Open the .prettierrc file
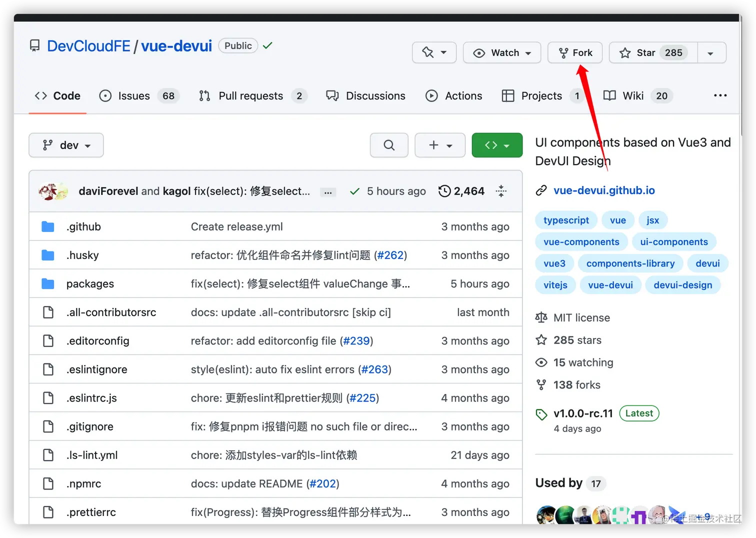Viewport: 756px width, 538px height. 91,511
